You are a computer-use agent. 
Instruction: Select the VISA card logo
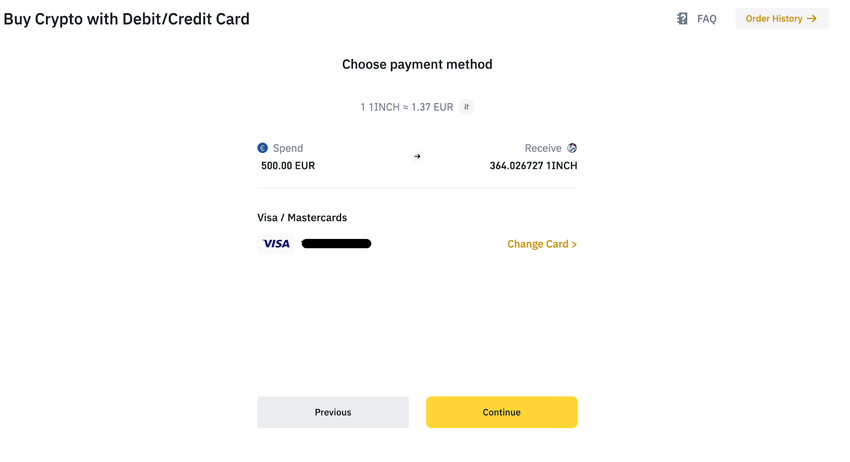coord(276,244)
